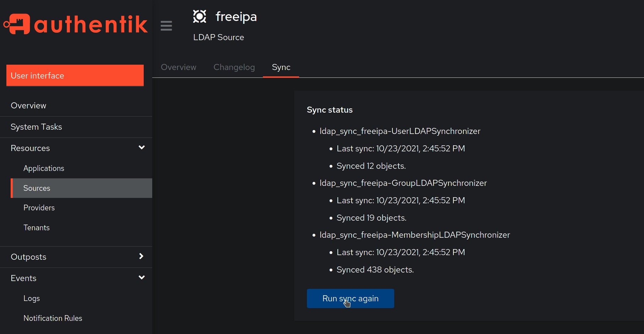Viewport: 644px width, 334px height.
Task: Switch to the Overview tab
Action: (178, 67)
